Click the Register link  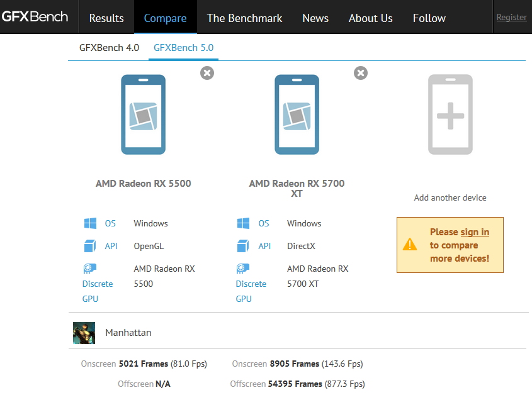(512, 17)
